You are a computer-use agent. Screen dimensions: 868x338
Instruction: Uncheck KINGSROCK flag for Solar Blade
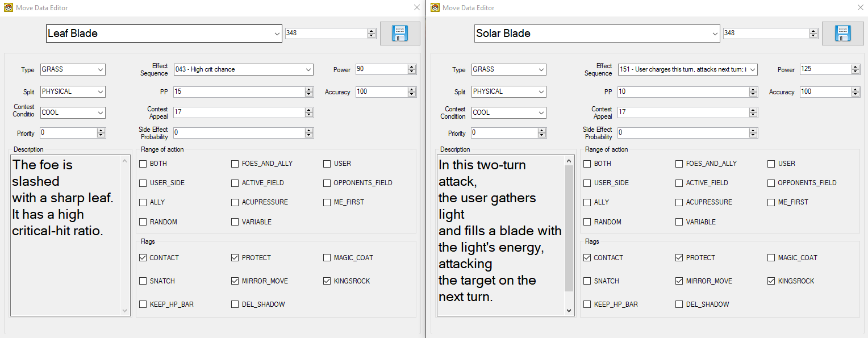click(771, 281)
